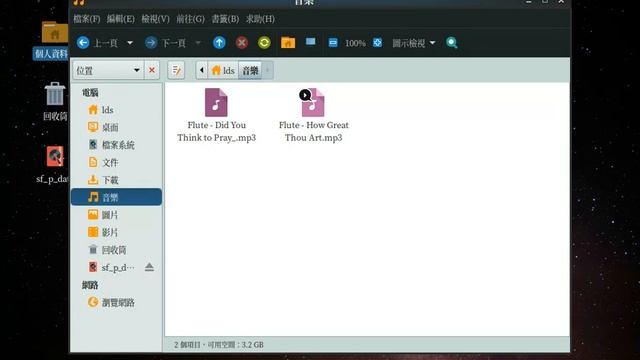The image size is (640, 360).
Task: Select lds home in sidebar
Action: (x=116, y=110)
